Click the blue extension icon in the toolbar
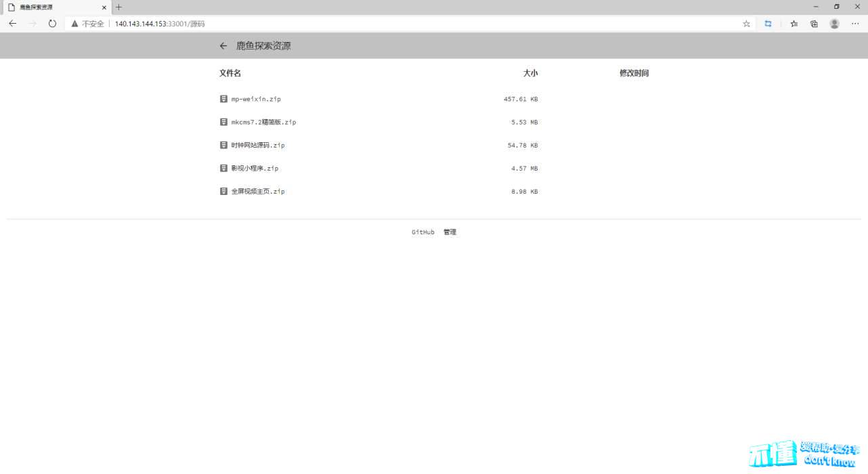868x474 pixels. click(x=768, y=24)
